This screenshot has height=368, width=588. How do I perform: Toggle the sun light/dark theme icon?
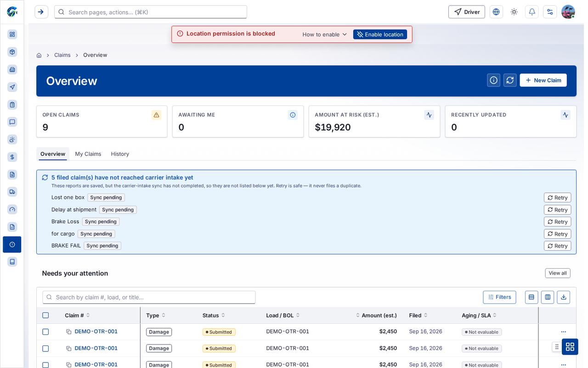514,12
